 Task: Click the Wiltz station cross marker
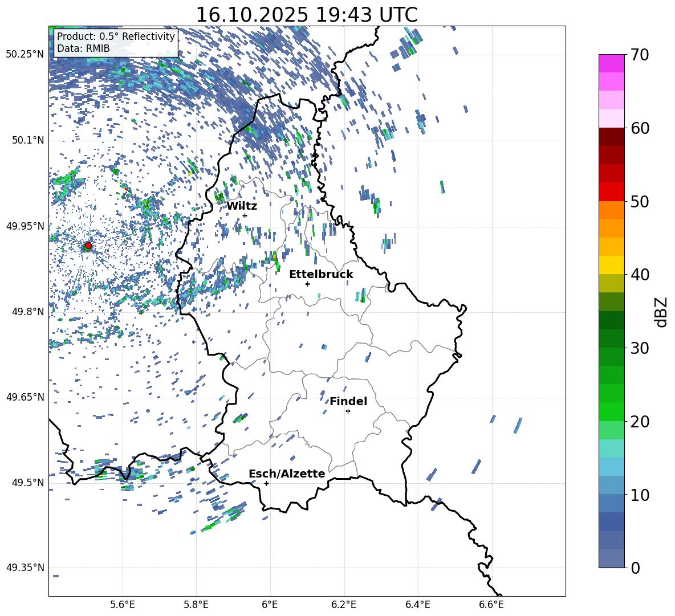click(x=245, y=215)
